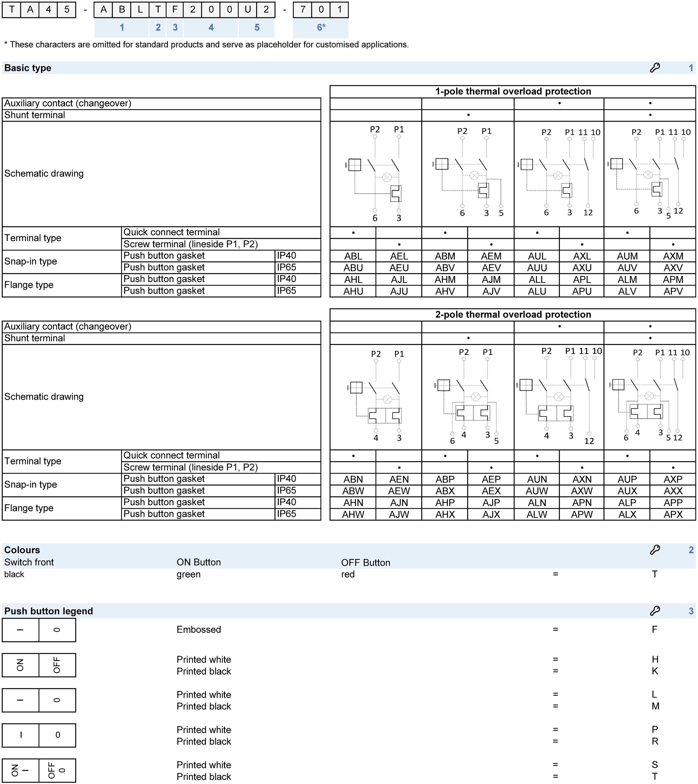Select the AUW code in 2-pole table
The width and height of the screenshot is (698, 784).
[537, 491]
